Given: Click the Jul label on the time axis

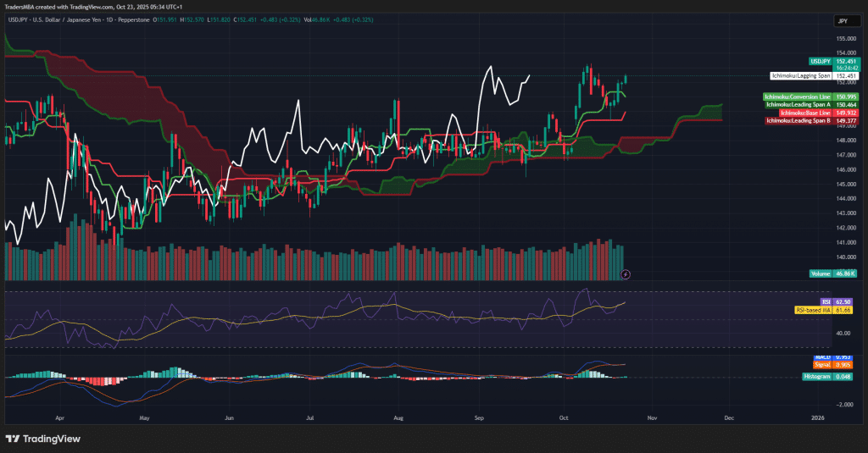Looking at the screenshot, I should point(310,418).
